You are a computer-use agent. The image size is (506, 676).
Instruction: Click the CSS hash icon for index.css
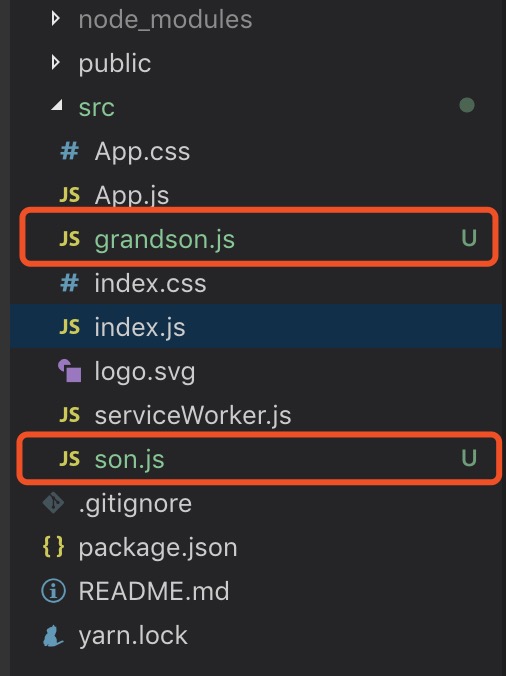pyautogui.click(x=69, y=284)
